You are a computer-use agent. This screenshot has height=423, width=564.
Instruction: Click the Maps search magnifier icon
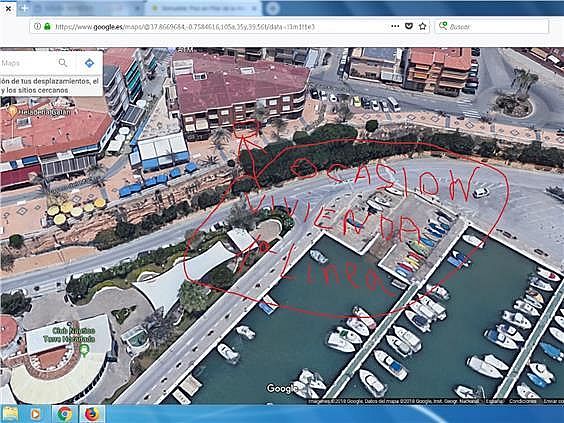point(63,63)
